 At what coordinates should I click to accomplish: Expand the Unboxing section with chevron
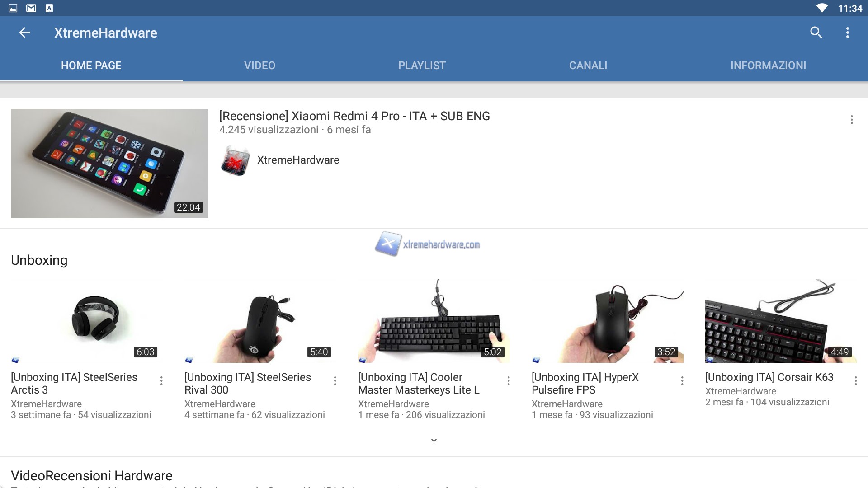click(x=434, y=440)
